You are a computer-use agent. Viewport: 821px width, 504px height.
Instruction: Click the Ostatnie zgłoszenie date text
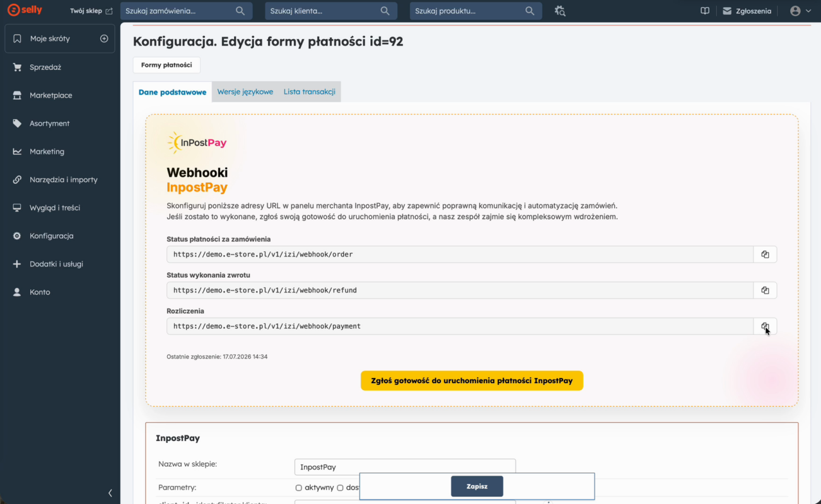(217, 357)
